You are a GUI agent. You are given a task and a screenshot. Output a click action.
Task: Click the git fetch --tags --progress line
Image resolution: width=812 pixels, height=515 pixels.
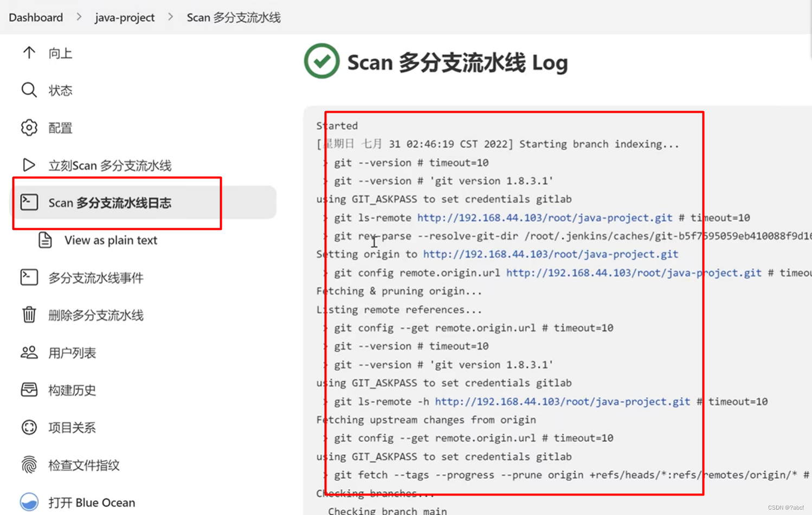(567, 474)
